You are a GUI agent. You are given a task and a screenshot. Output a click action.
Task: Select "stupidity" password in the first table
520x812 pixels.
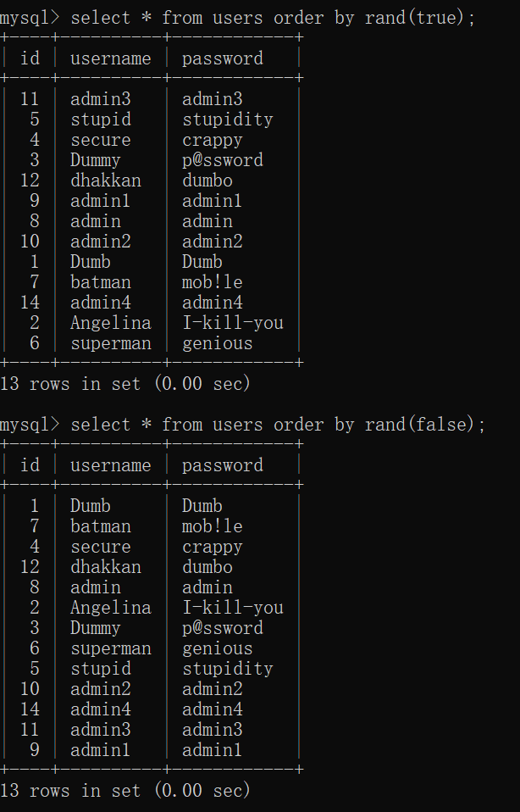(228, 120)
